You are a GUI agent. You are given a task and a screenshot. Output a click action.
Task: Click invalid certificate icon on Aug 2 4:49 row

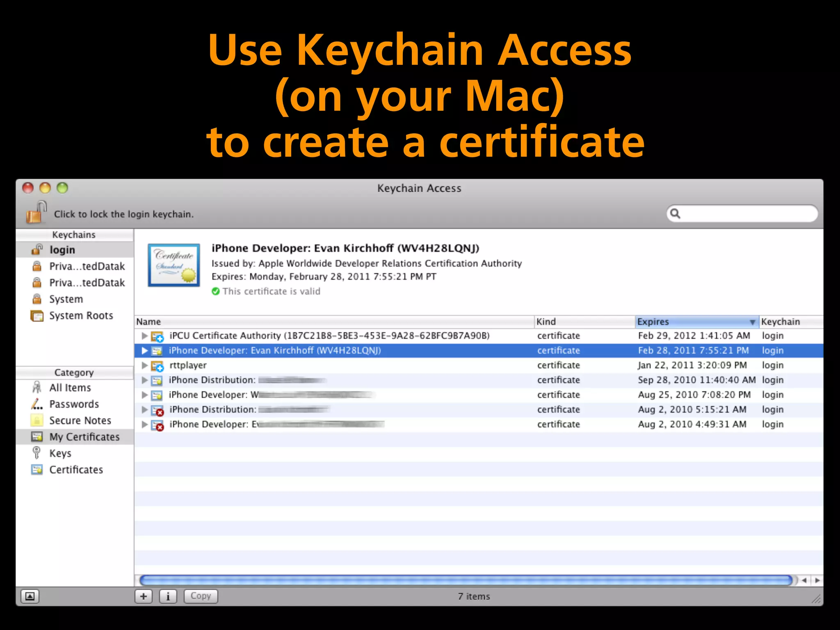tap(157, 425)
